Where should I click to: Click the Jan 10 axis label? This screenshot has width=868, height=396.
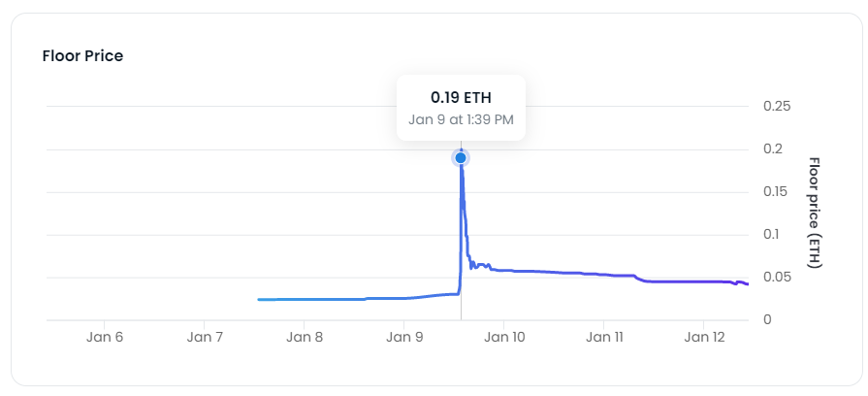click(503, 338)
